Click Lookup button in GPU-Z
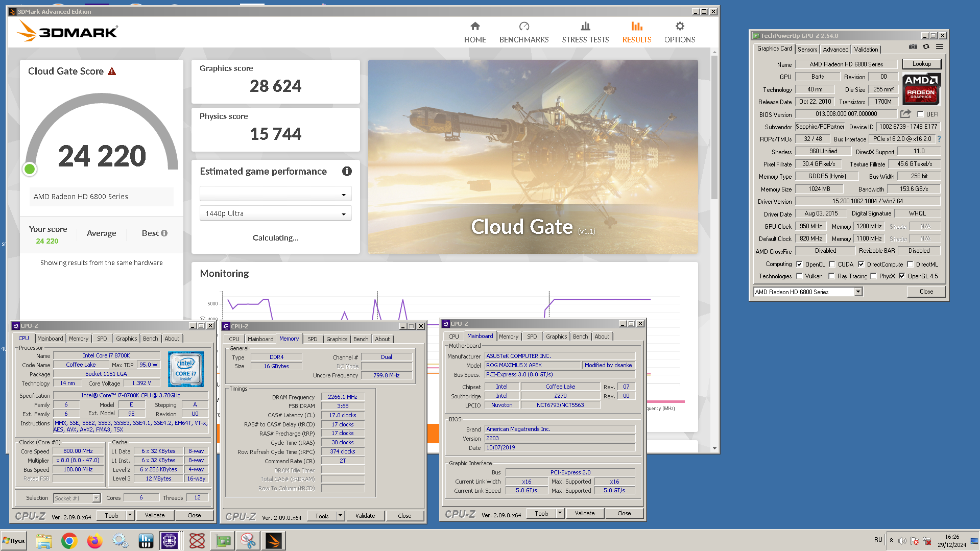This screenshot has height=551, width=980. coord(921,64)
